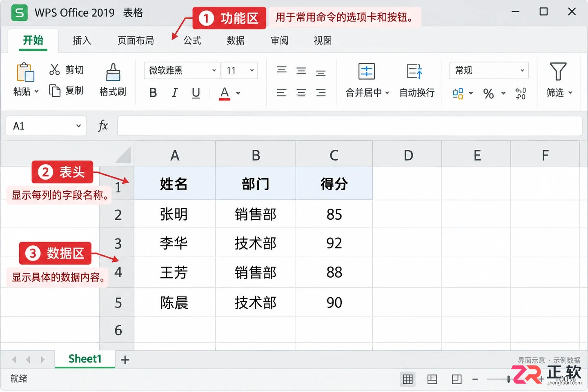Click the select-all corner triangle
Viewport: 588px width, 392px height.
123,155
